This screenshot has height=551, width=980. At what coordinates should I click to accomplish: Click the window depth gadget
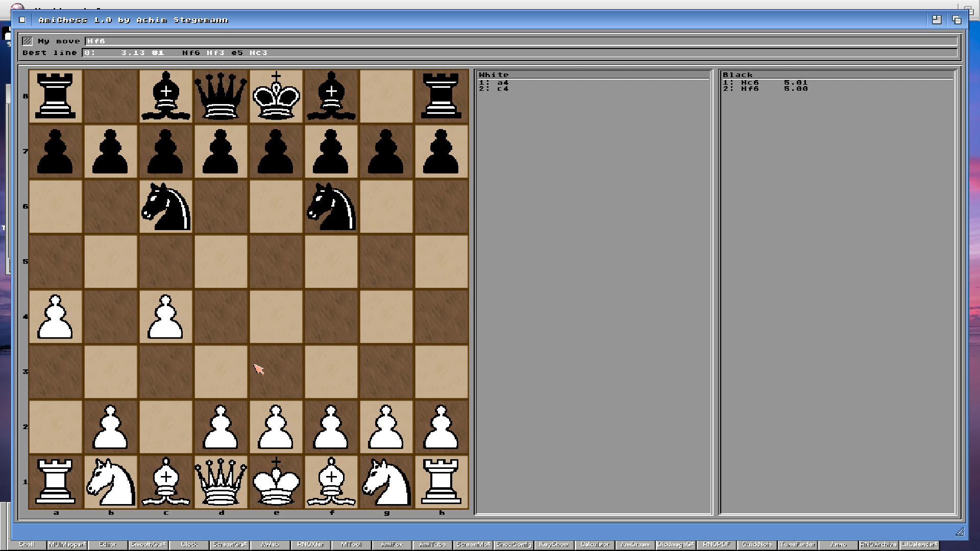957,20
